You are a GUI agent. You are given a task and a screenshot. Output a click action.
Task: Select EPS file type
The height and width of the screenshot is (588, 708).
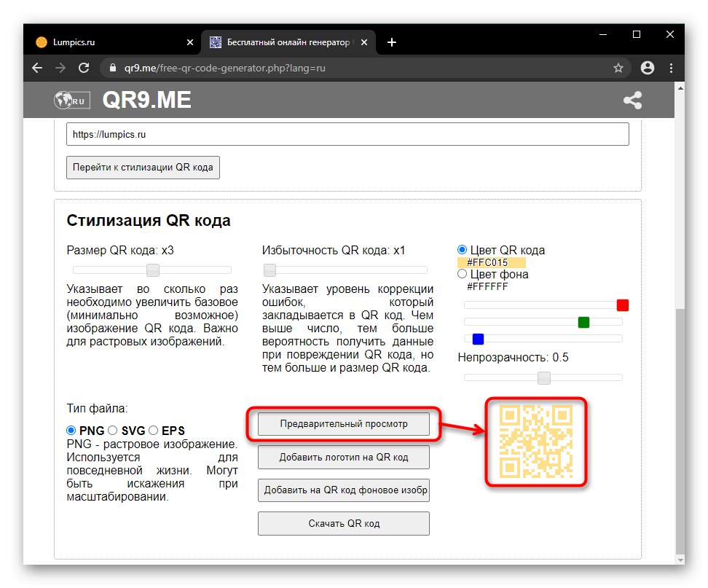(x=154, y=431)
